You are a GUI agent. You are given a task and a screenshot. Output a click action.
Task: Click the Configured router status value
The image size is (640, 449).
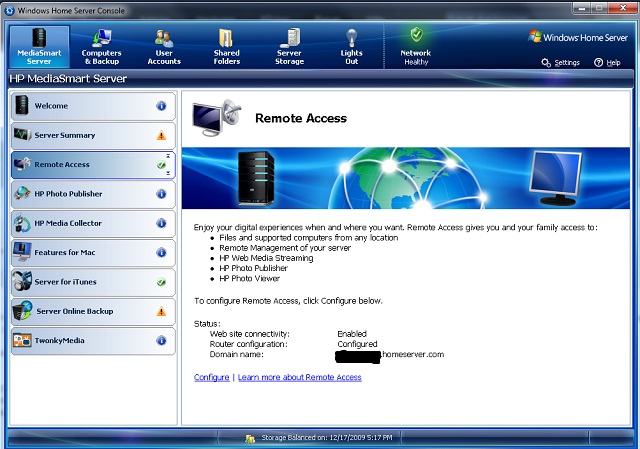(357, 344)
